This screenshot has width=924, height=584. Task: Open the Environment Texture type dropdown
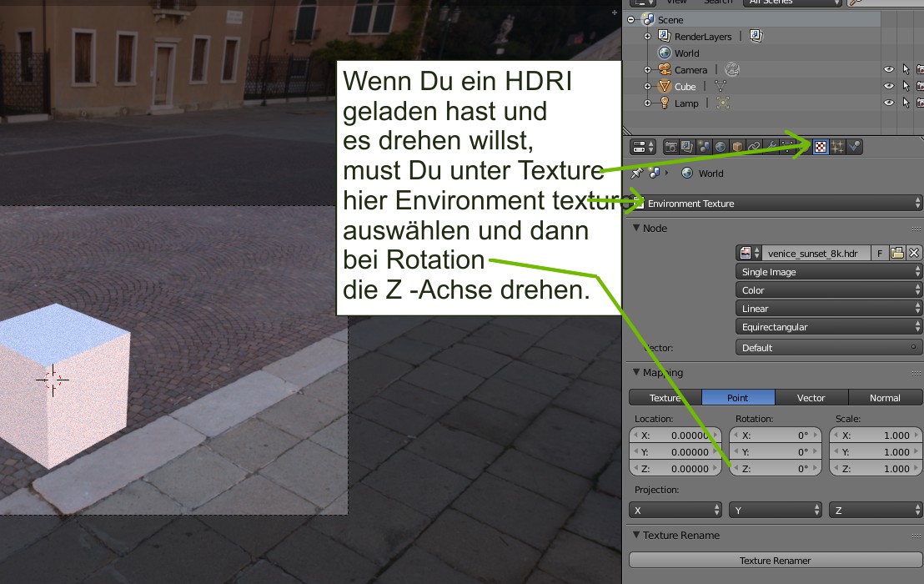(776, 204)
